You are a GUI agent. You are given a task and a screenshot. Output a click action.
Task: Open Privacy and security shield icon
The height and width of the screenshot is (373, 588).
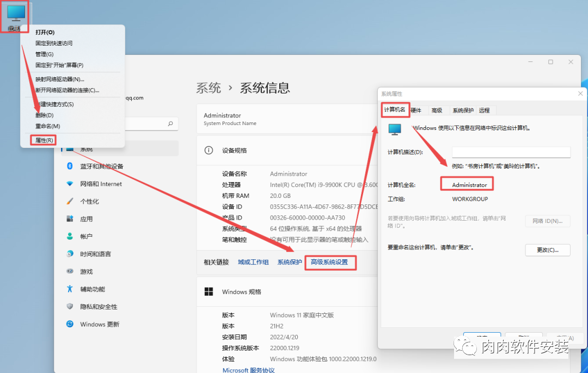point(70,306)
